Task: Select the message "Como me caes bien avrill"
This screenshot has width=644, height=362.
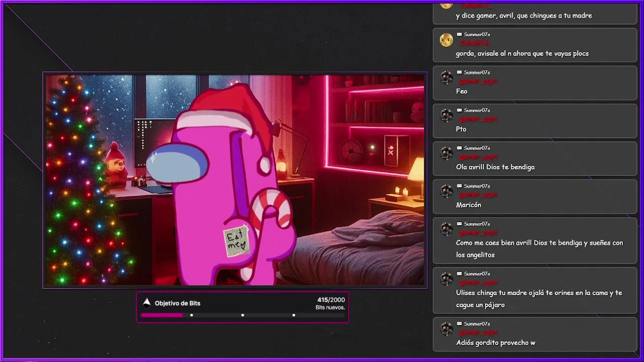Action: [539, 249]
